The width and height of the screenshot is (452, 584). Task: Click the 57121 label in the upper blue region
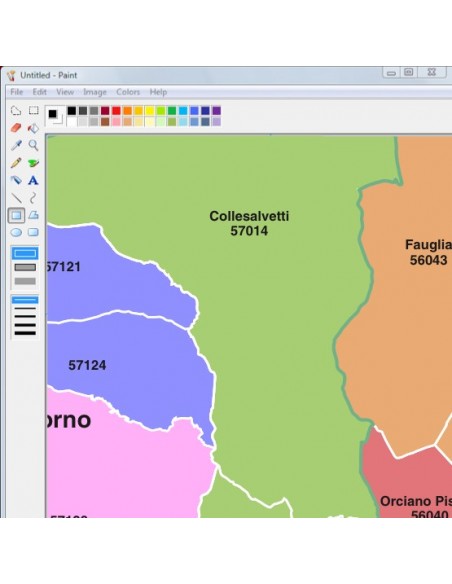pos(63,267)
